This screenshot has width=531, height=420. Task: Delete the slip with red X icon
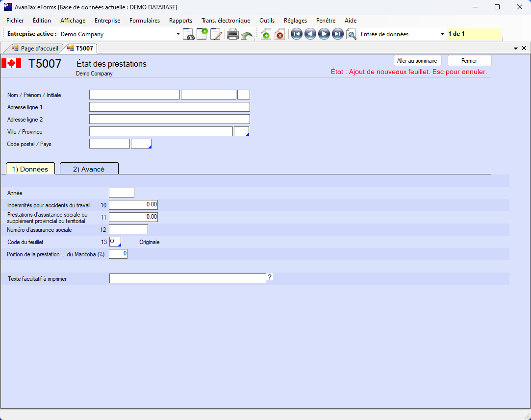[279, 34]
